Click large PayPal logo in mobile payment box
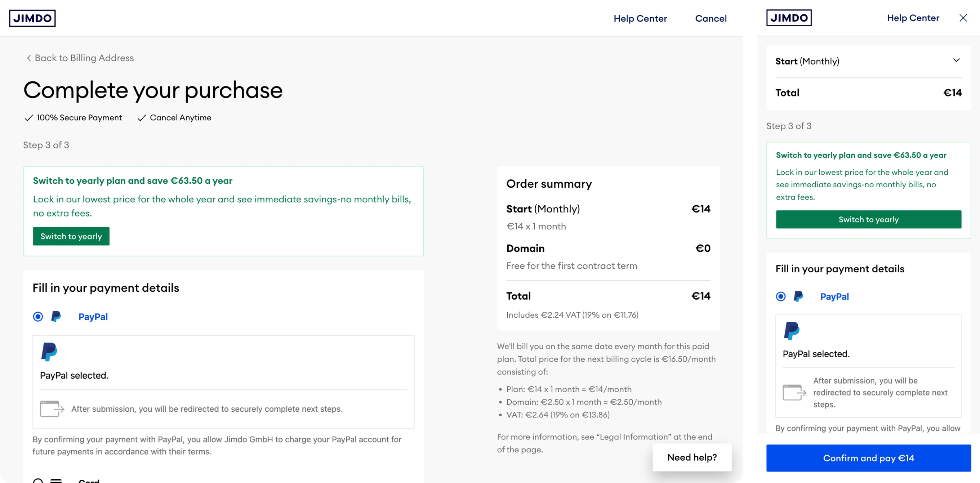Viewport: 980px width, 483px height. coord(792,331)
